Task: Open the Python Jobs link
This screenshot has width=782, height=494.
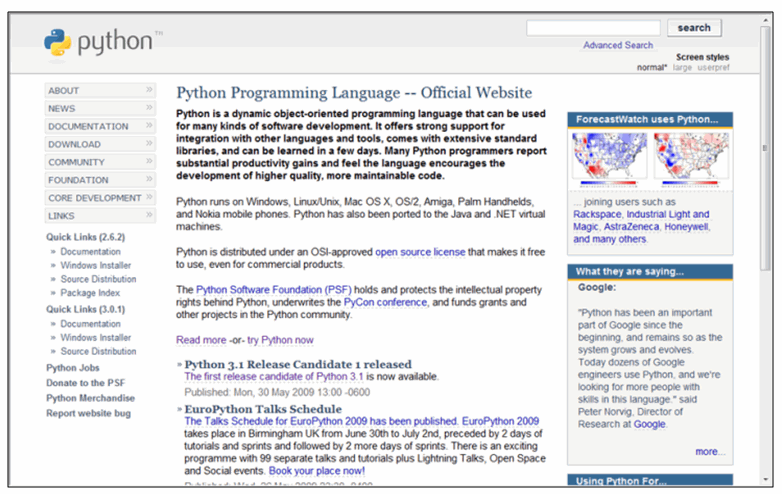Action: coord(73,368)
